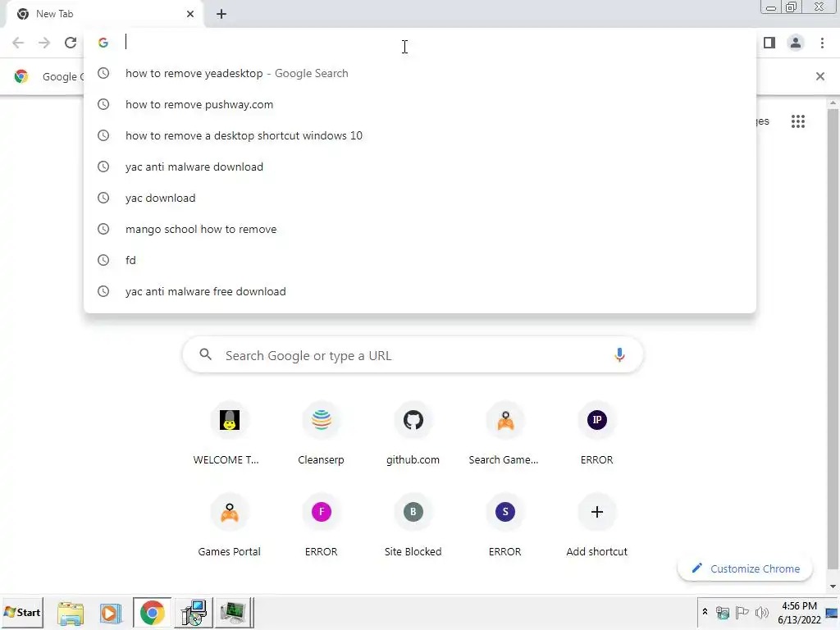
Task: Click the forward navigation arrow
Action: pyautogui.click(x=44, y=43)
